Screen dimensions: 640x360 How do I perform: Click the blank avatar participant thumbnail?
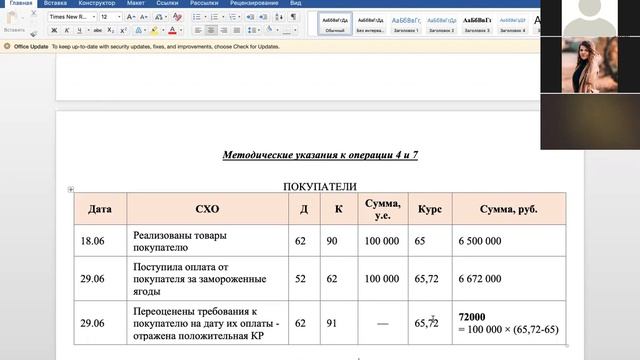click(x=590, y=18)
